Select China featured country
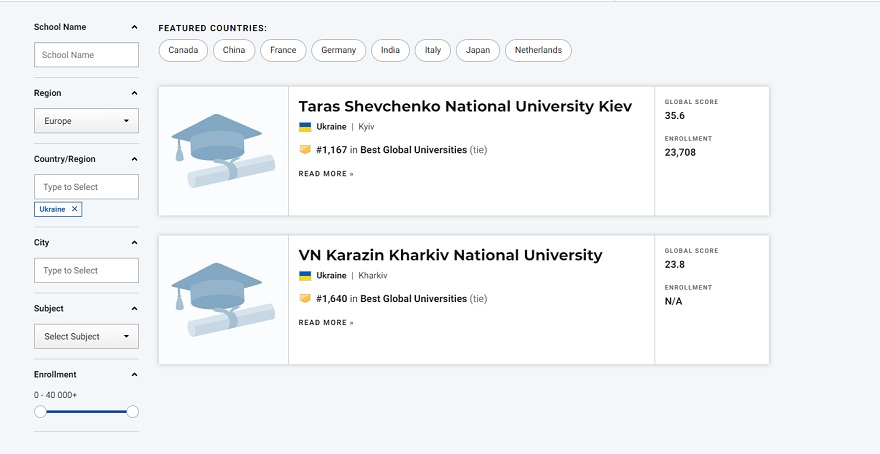The width and height of the screenshot is (880, 454). point(234,50)
